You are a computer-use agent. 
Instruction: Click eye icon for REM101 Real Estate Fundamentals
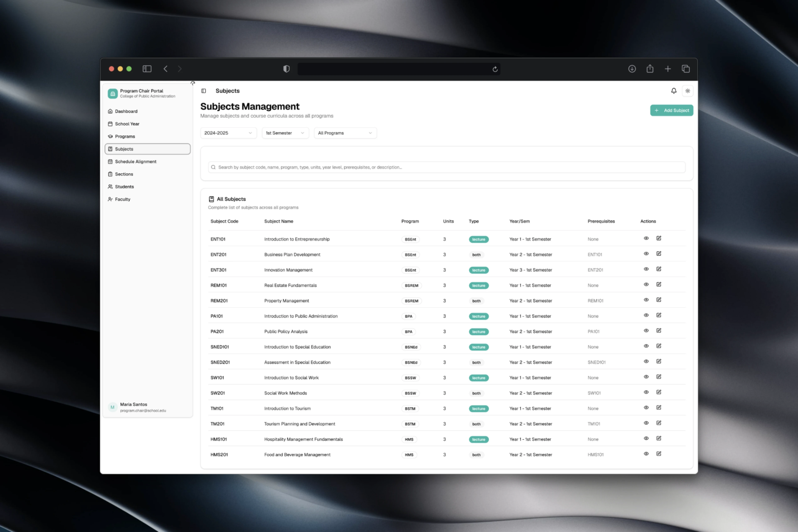click(x=646, y=284)
